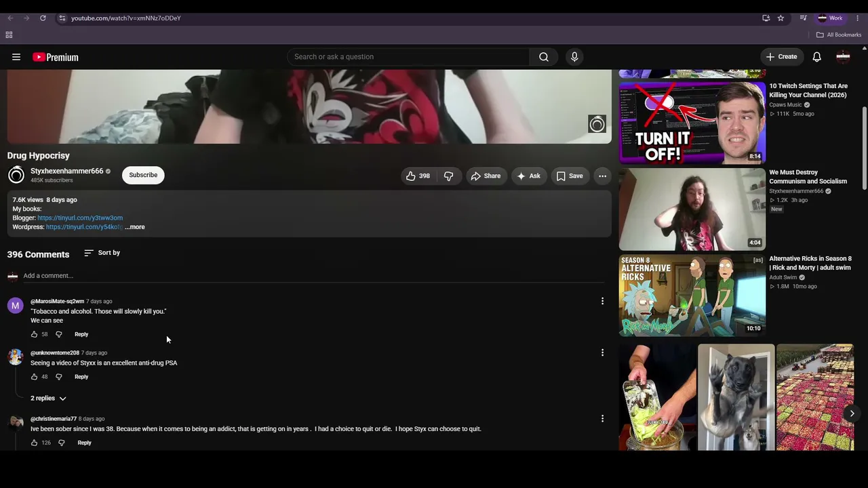Open the @christinemaria77 username
Viewport: 868px width, 488px height.
tap(54, 419)
